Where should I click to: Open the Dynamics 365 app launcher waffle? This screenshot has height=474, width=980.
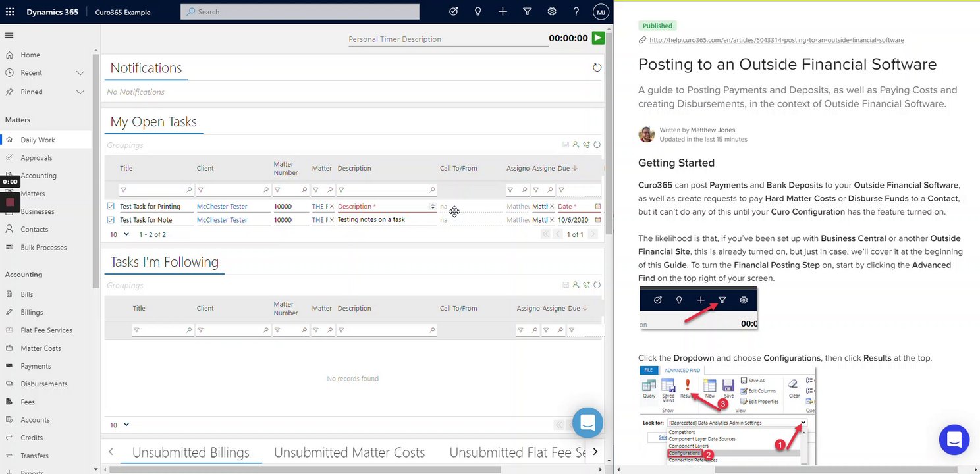click(x=10, y=12)
